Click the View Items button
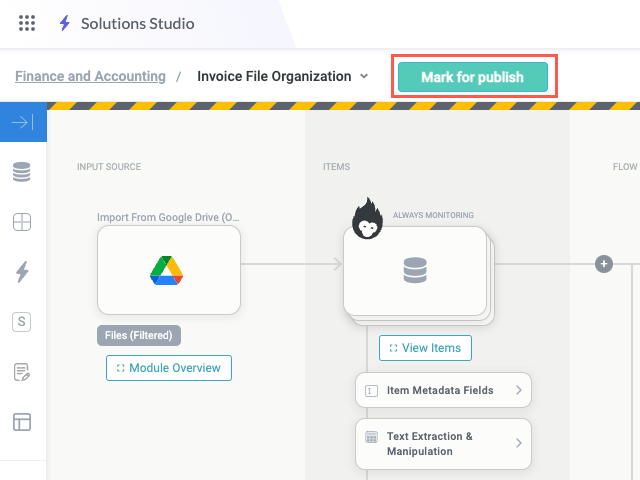Screen dimensions: 640x480 click(x=425, y=348)
